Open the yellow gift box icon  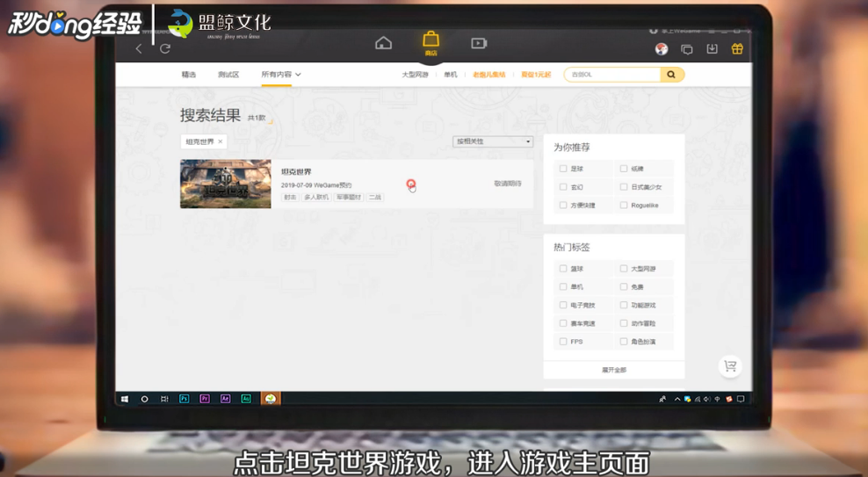737,49
